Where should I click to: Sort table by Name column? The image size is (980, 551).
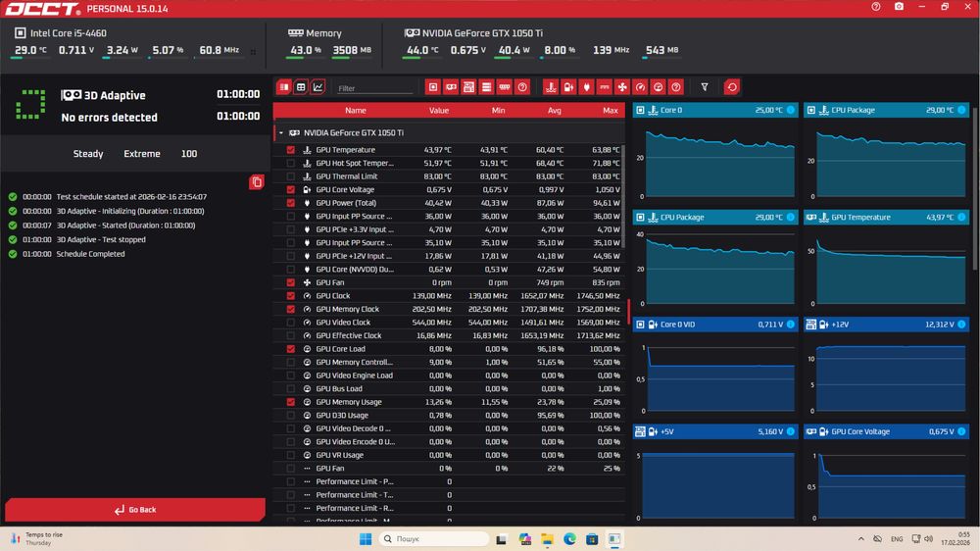pyautogui.click(x=355, y=110)
